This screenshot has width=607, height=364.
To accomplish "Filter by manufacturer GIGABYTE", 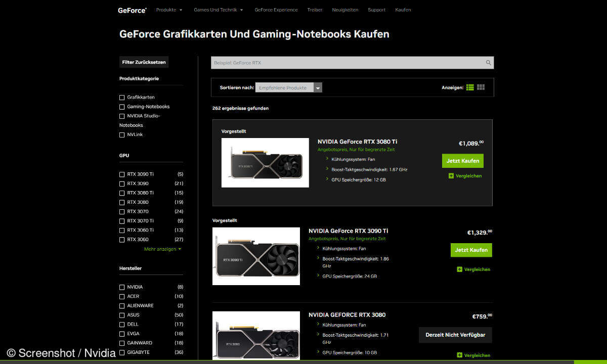I will click(x=122, y=352).
